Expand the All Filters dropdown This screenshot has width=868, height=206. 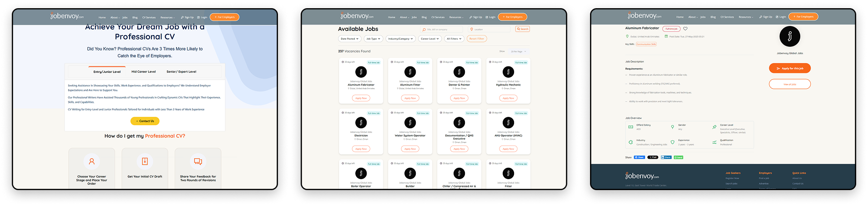454,39
